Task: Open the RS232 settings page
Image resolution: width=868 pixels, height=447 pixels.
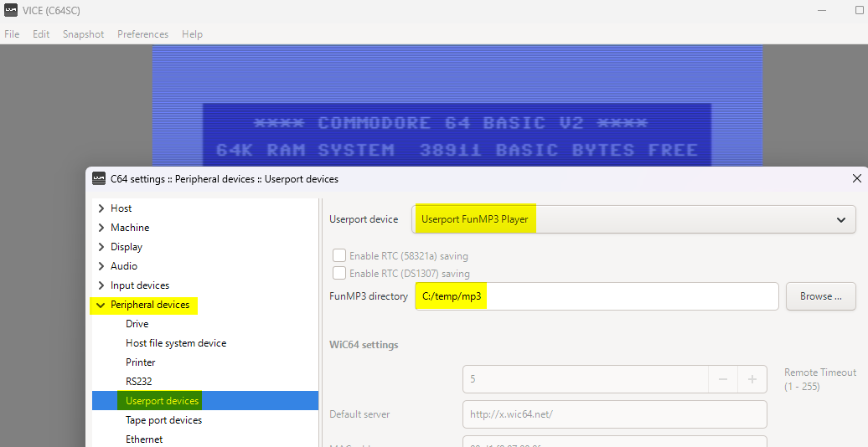Action: coord(138,382)
